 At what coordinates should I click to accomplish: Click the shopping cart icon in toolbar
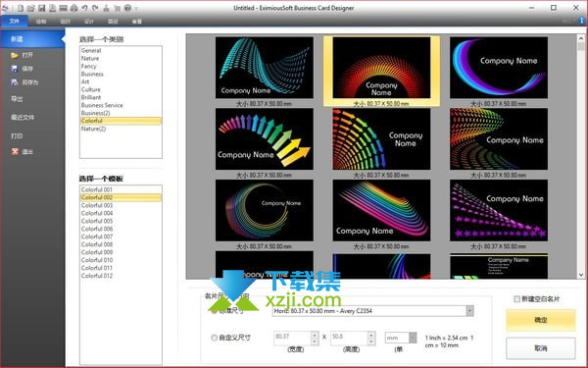[117, 8]
